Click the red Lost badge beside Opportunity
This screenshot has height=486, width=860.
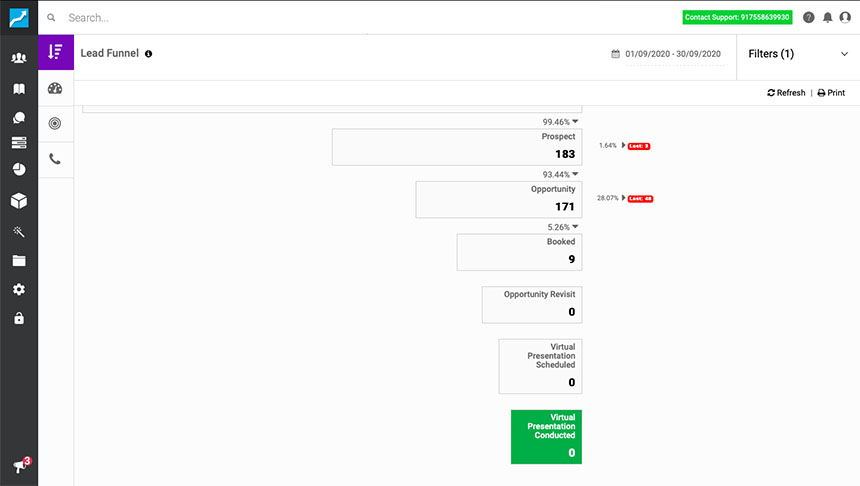641,199
